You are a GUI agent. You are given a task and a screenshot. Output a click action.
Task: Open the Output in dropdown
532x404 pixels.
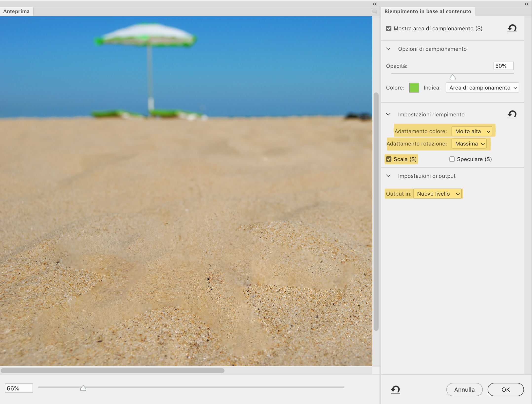[437, 194]
